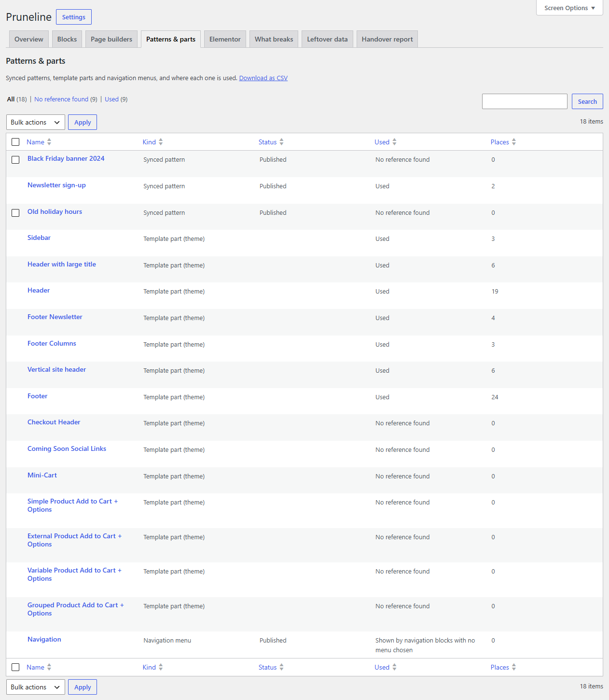Go to the Leftover data tab
This screenshot has width=609, height=700.
point(328,39)
